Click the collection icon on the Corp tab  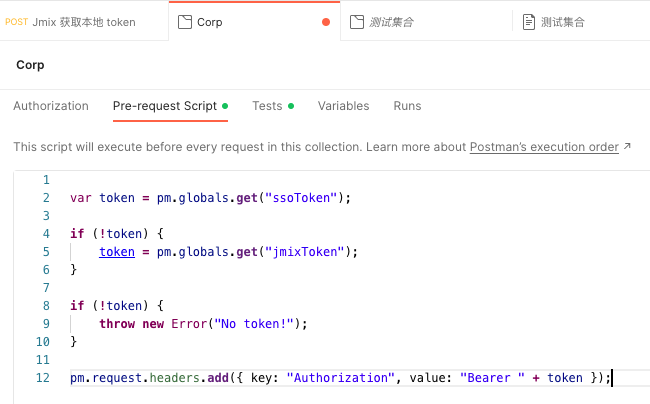184,22
